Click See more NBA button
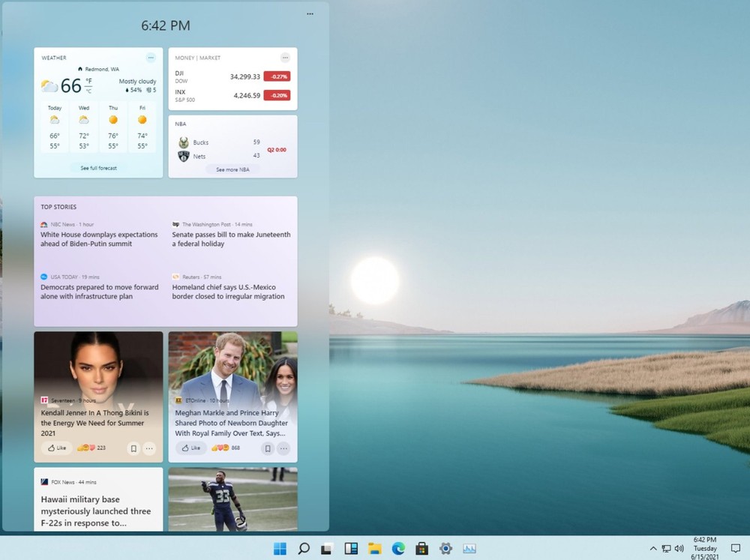The image size is (750, 560). pyautogui.click(x=232, y=170)
